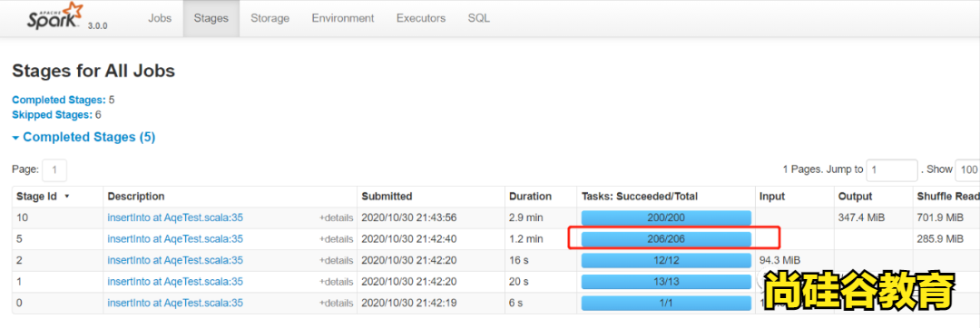The image size is (980, 328).
Task: Click the Show rows count field
Action: point(967,169)
